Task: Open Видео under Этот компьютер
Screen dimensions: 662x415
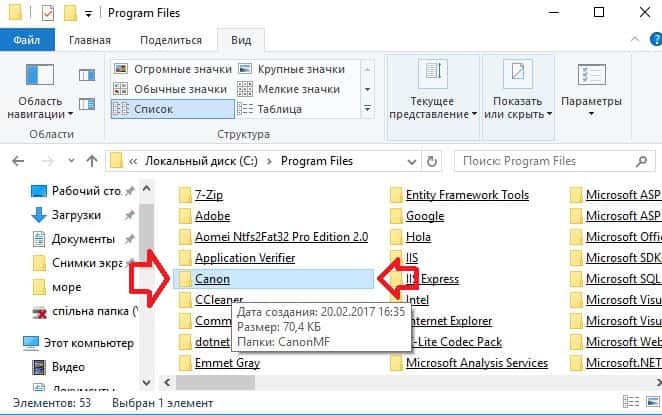Action: (59, 367)
